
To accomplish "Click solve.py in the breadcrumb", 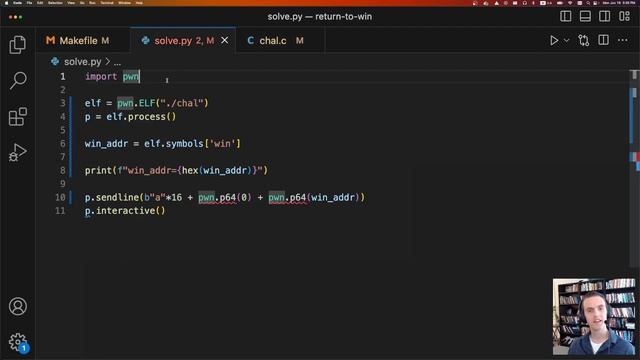I will (82, 62).
